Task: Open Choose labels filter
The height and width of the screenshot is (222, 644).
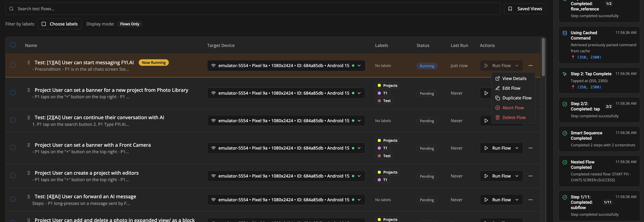Action: 60,24
